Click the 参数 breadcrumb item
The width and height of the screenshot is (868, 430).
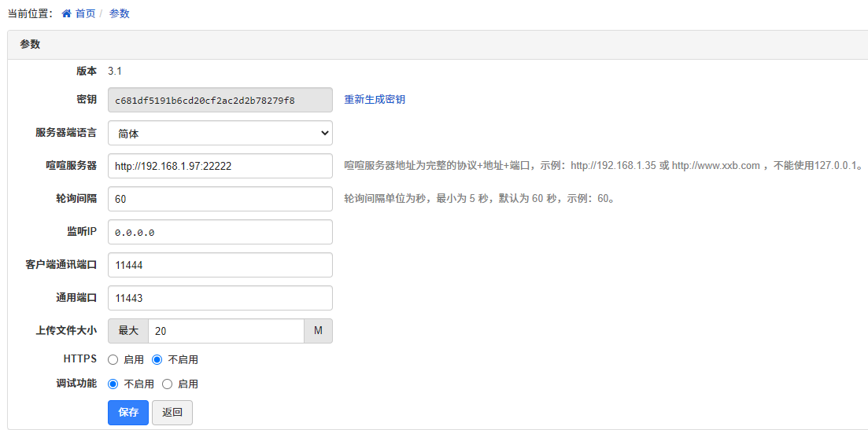point(120,13)
